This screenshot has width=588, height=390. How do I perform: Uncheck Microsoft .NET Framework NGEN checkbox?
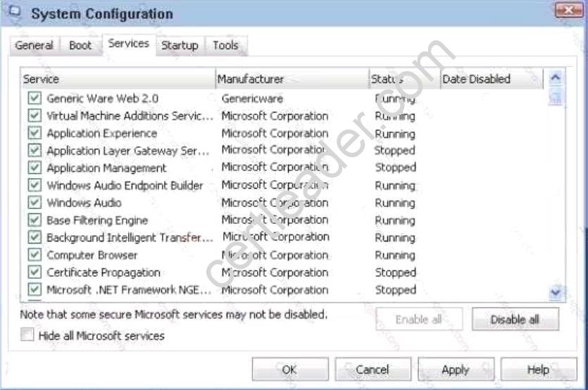[x=35, y=289]
